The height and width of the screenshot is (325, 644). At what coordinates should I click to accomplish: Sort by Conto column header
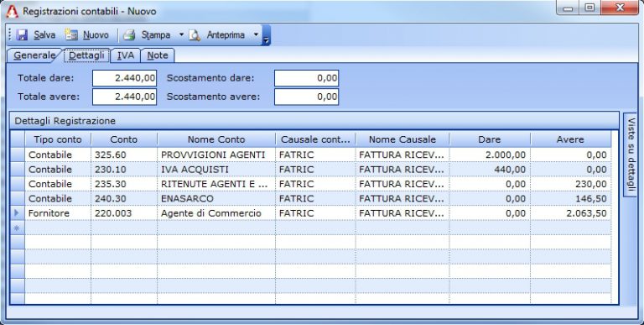click(124, 139)
